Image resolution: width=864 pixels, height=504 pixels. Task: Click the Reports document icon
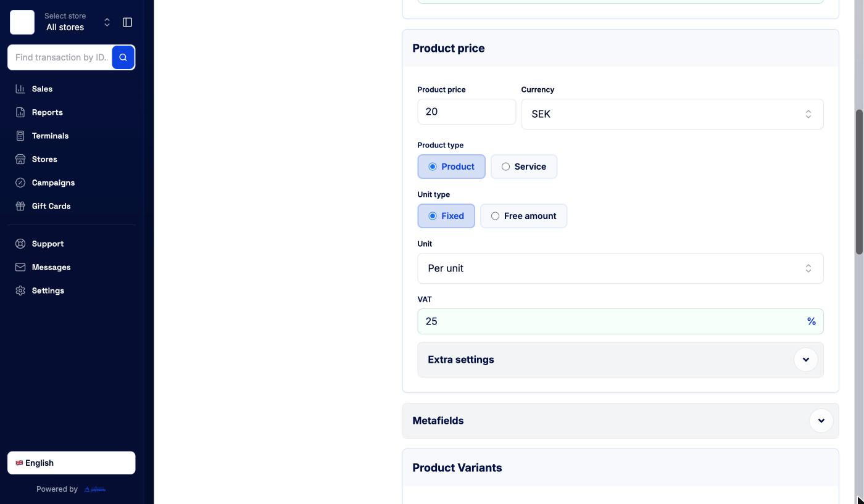pyautogui.click(x=20, y=112)
